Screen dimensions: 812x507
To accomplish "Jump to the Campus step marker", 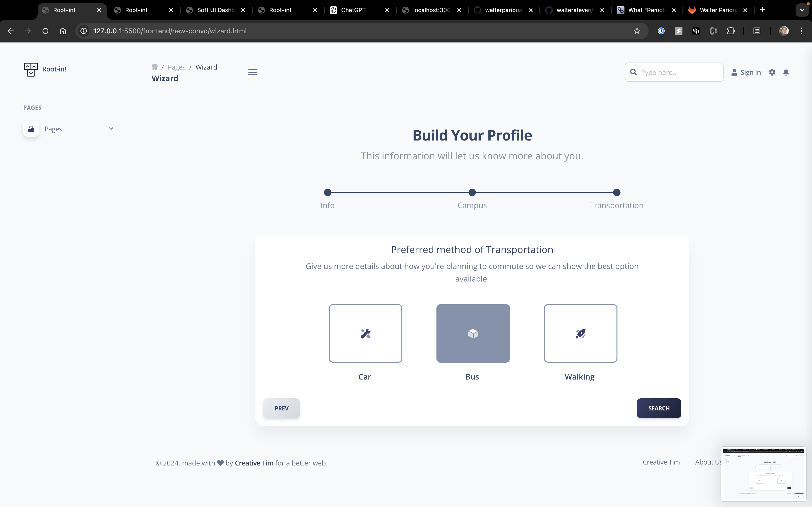I will tap(472, 192).
